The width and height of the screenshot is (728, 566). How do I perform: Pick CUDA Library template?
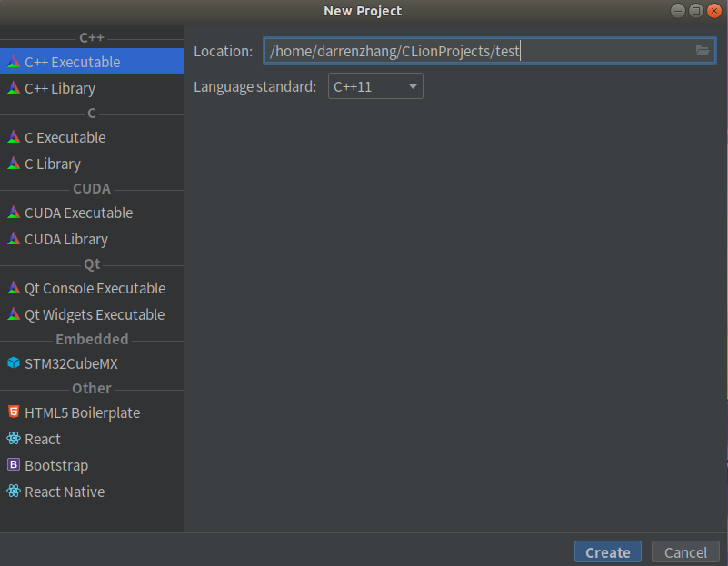(92, 239)
